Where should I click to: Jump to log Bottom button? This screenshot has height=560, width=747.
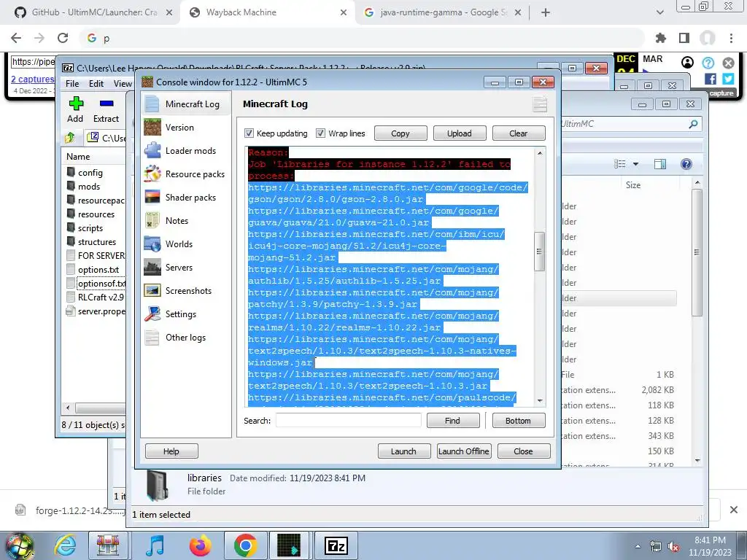[519, 421]
